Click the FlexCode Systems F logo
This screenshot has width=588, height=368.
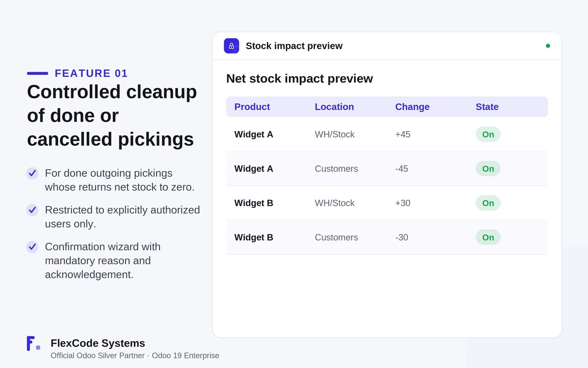(33, 343)
